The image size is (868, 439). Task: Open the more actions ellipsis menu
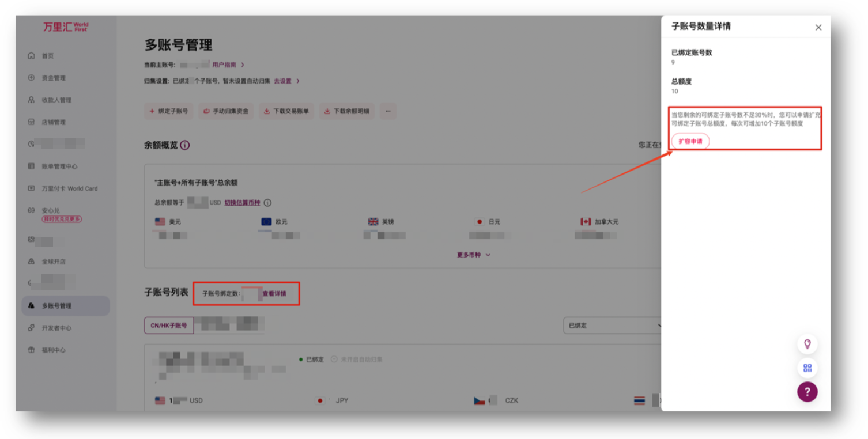tap(387, 111)
